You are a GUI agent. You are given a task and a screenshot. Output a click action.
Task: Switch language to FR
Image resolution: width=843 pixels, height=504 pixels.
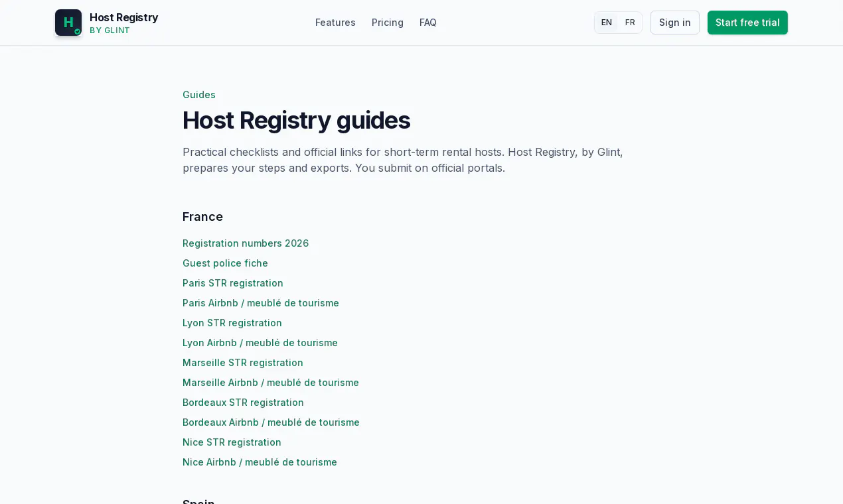(630, 23)
